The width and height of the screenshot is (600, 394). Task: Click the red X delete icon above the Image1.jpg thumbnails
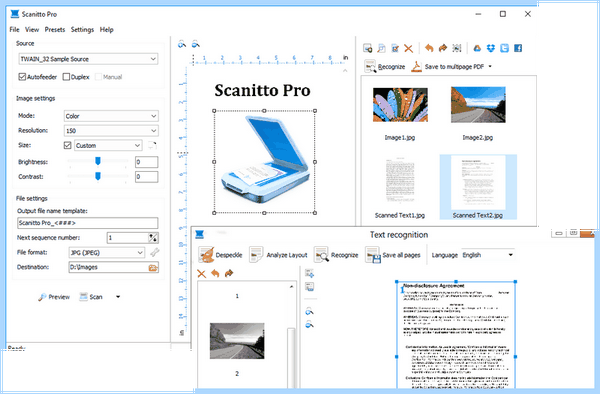tap(408, 48)
